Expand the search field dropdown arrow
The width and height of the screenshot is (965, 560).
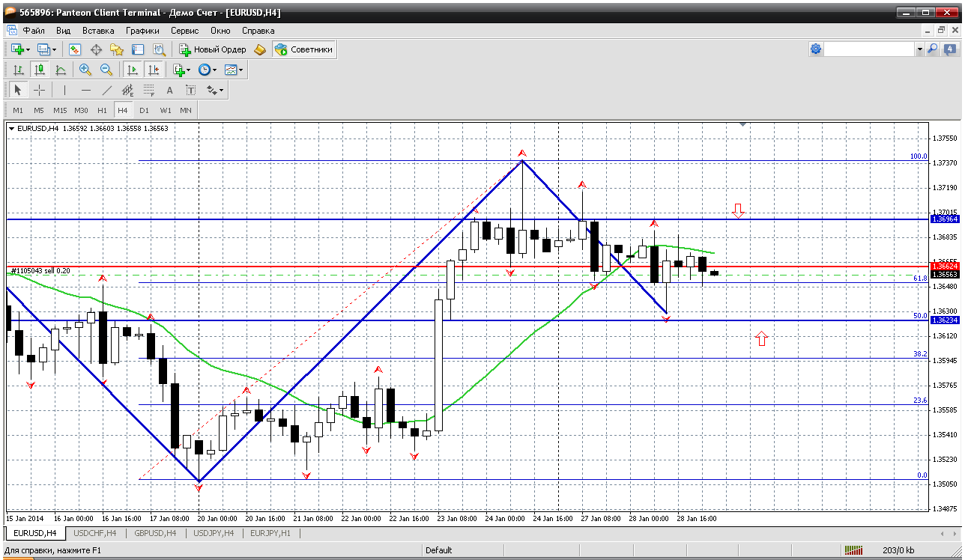pos(919,49)
